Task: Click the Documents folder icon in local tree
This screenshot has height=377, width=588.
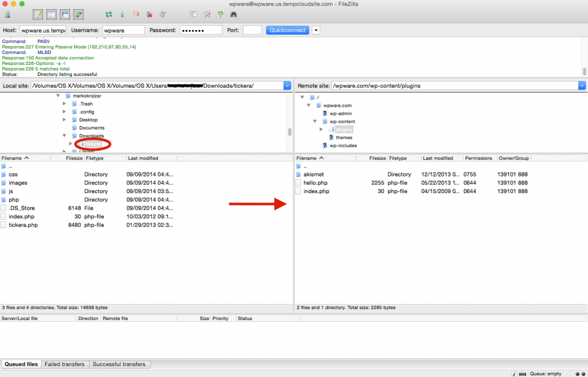Action: pos(74,128)
